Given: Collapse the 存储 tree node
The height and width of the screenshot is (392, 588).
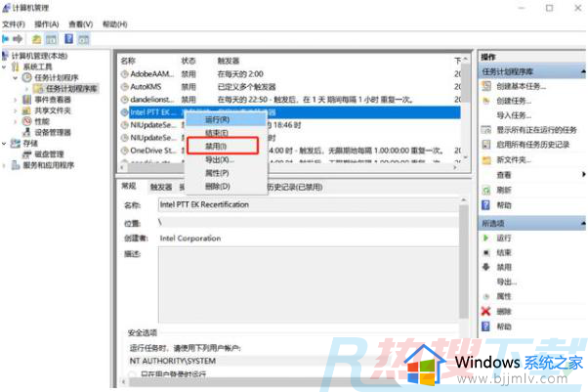Looking at the screenshot, I should (x=4, y=143).
